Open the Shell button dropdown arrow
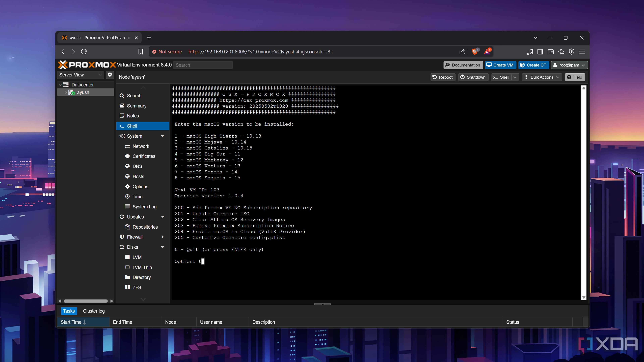 515,77
